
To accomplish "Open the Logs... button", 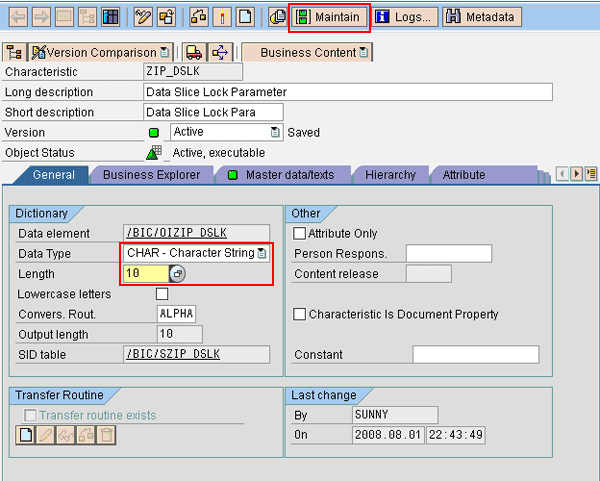I will [403, 17].
